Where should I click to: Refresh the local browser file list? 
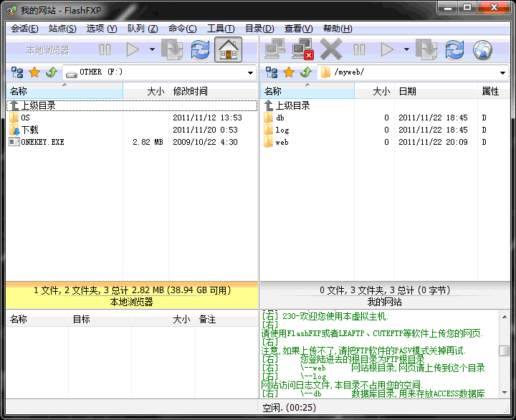[x=200, y=49]
